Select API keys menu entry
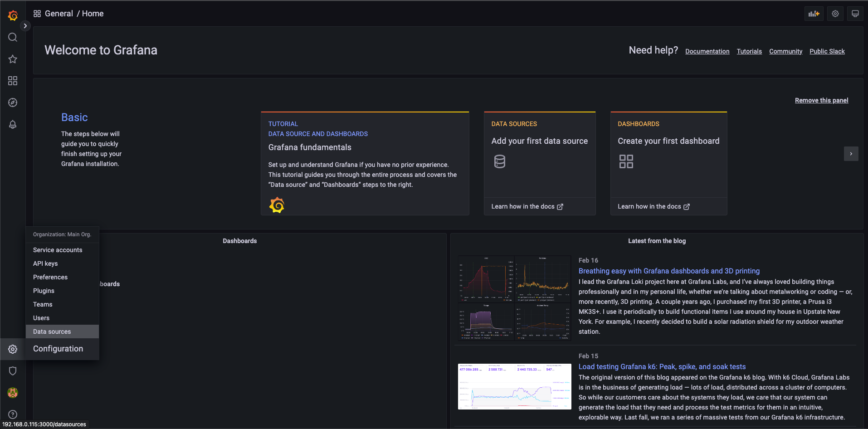868x429 pixels. pyautogui.click(x=62, y=263)
